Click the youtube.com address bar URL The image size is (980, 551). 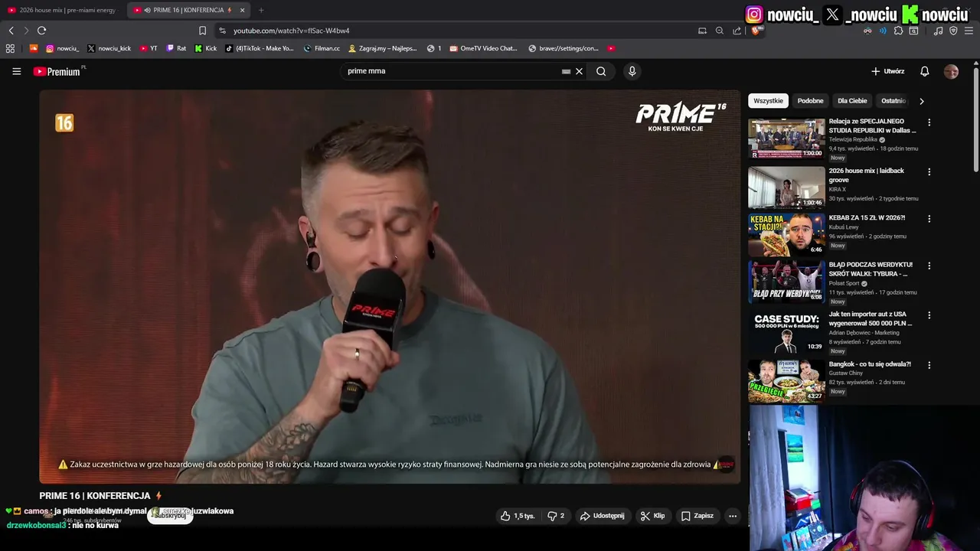pyautogui.click(x=291, y=31)
